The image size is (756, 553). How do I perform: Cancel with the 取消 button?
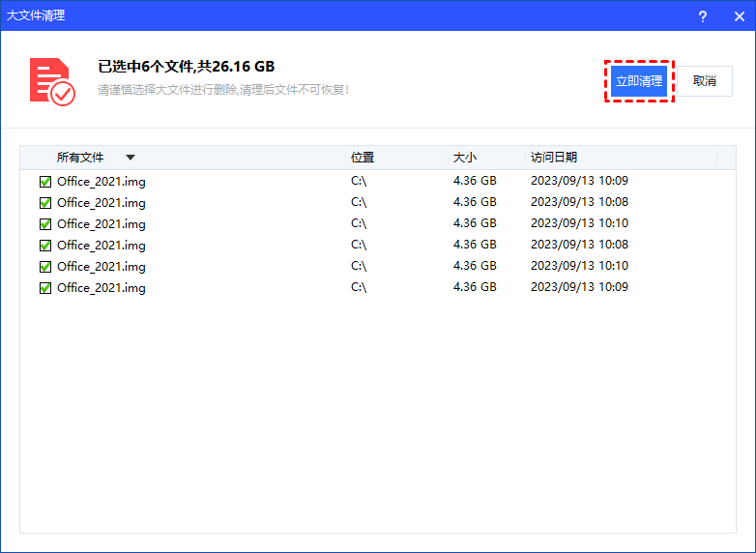(x=705, y=81)
